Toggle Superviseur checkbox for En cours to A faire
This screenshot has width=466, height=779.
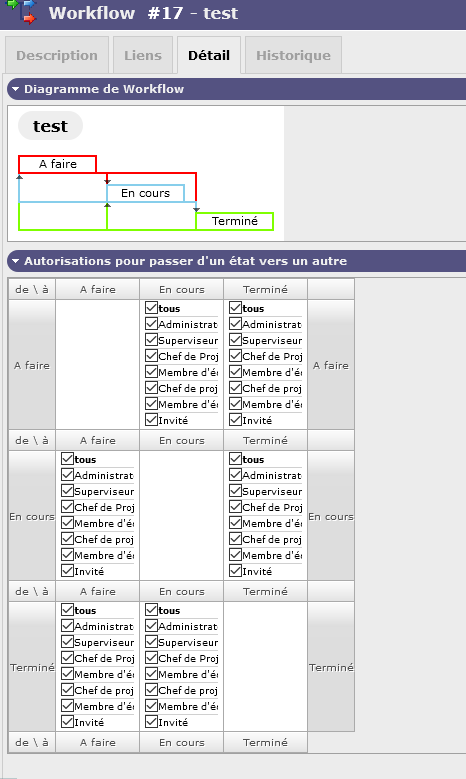[68, 491]
